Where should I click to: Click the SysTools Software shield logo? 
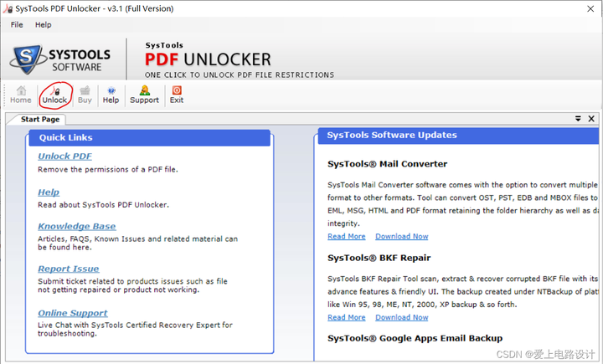click(x=27, y=59)
